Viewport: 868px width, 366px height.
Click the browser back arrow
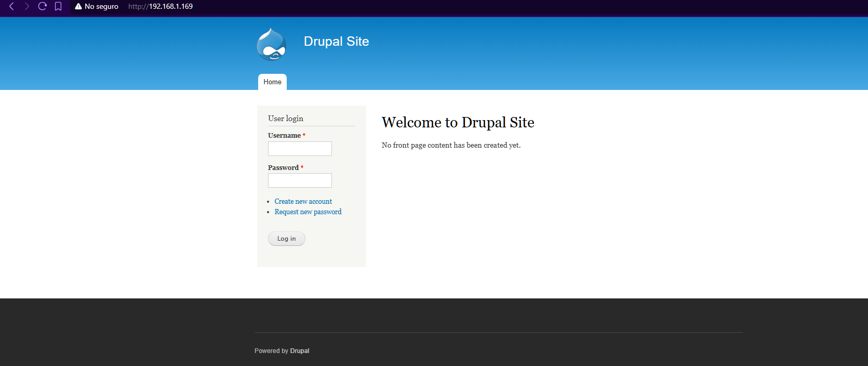[11, 6]
